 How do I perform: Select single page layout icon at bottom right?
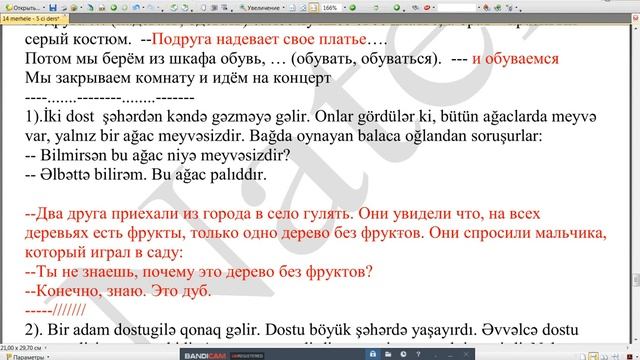(x=583, y=356)
